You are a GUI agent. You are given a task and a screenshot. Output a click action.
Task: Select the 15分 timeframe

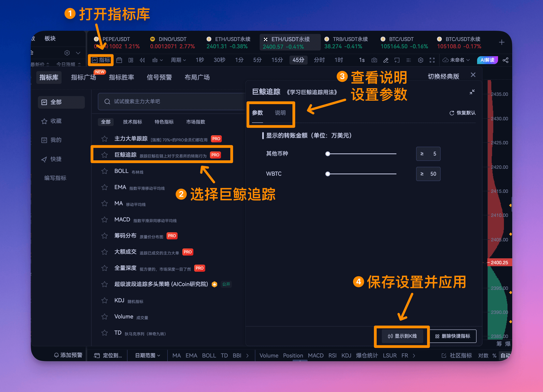(277, 60)
